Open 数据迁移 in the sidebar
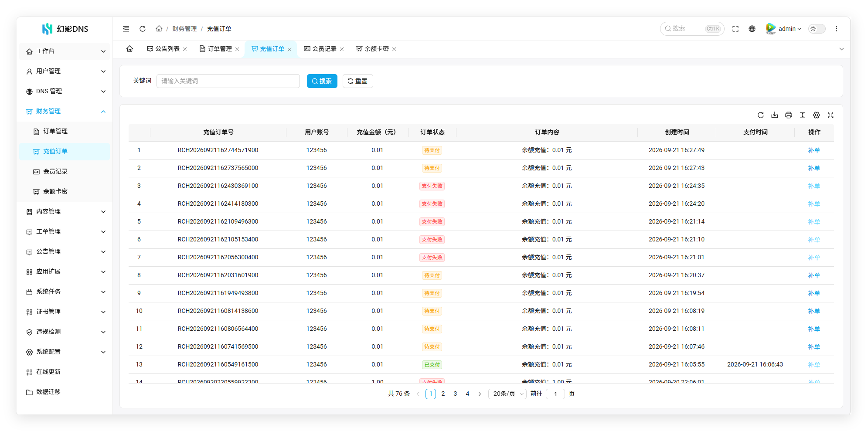Image resolution: width=868 pixels, height=431 pixels. click(x=65, y=392)
